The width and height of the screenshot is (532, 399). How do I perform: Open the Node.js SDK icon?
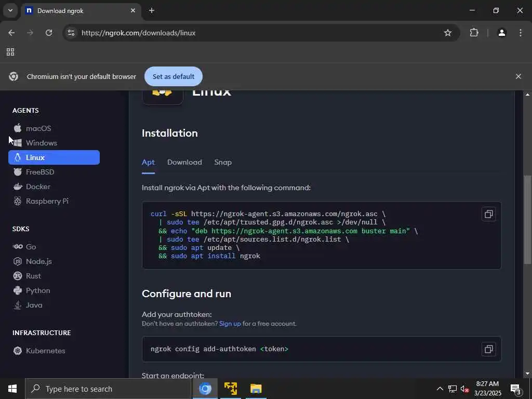click(x=18, y=261)
